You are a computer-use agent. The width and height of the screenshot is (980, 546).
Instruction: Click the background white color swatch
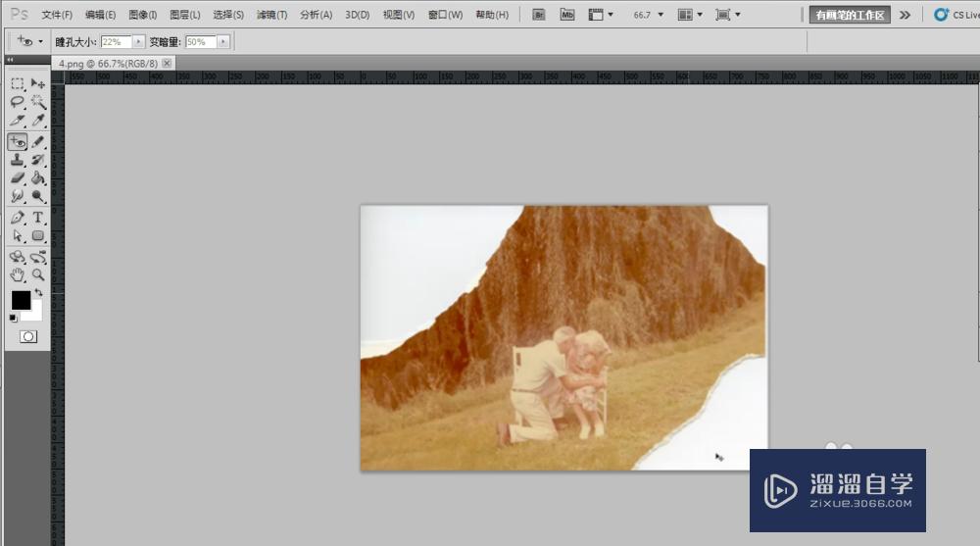click(x=35, y=314)
